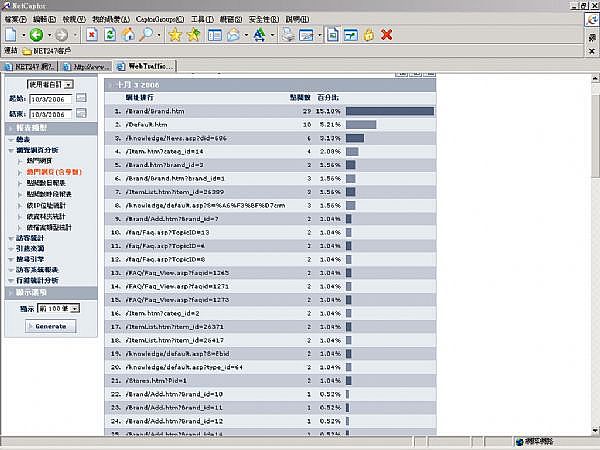Open the 工具(T) menu
The height and width of the screenshot is (450, 600).
tap(202, 19)
